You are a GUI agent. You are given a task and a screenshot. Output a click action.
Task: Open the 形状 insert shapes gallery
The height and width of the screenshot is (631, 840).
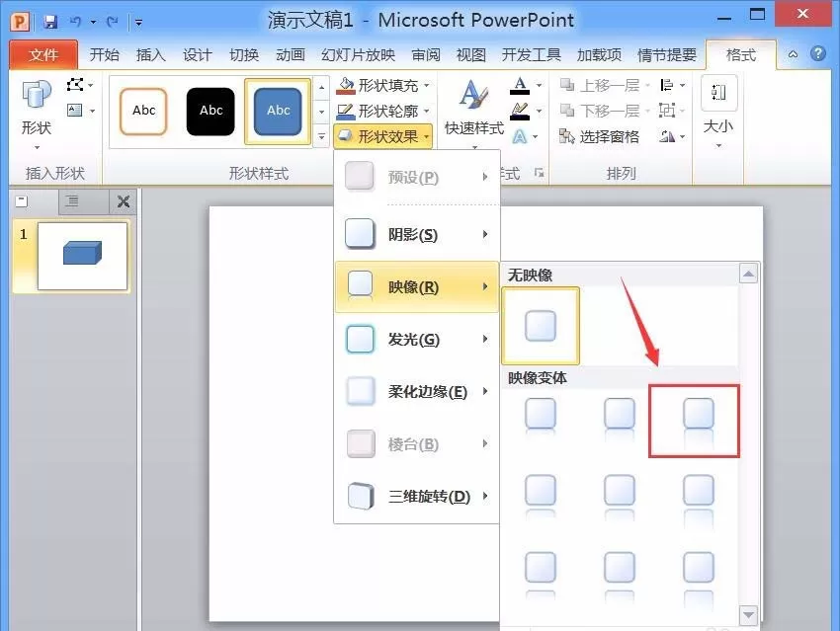pyautogui.click(x=36, y=114)
